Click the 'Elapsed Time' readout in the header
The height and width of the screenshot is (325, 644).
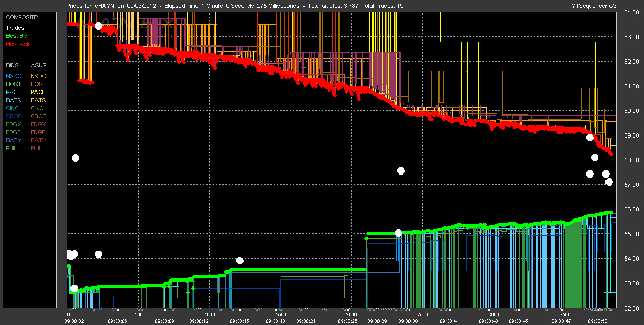point(232,5)
